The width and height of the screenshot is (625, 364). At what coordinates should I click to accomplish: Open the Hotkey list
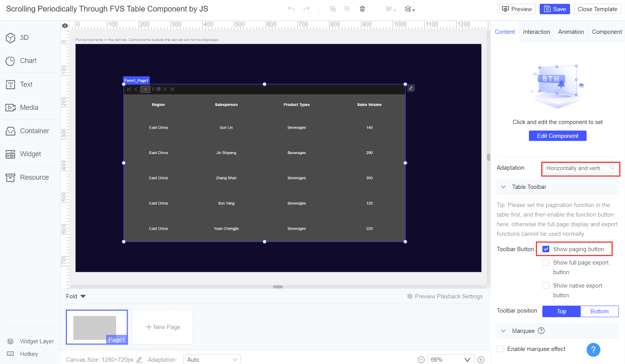[x=23, y=354]
